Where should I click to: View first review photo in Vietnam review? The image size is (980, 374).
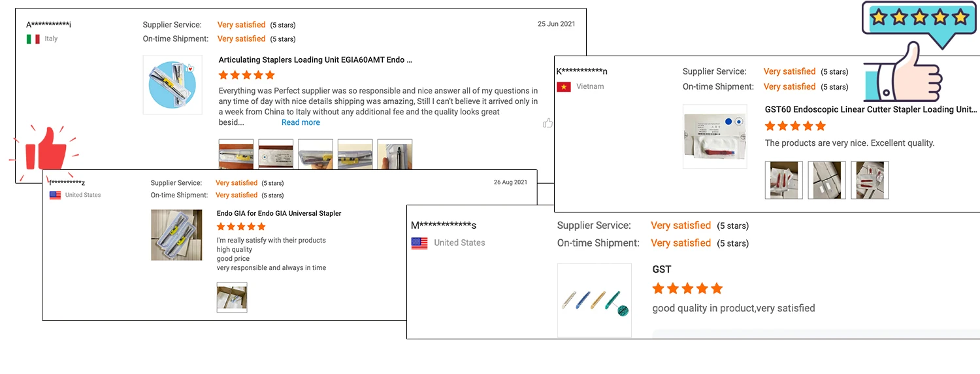pyautogui.click(x=784, y=180)
